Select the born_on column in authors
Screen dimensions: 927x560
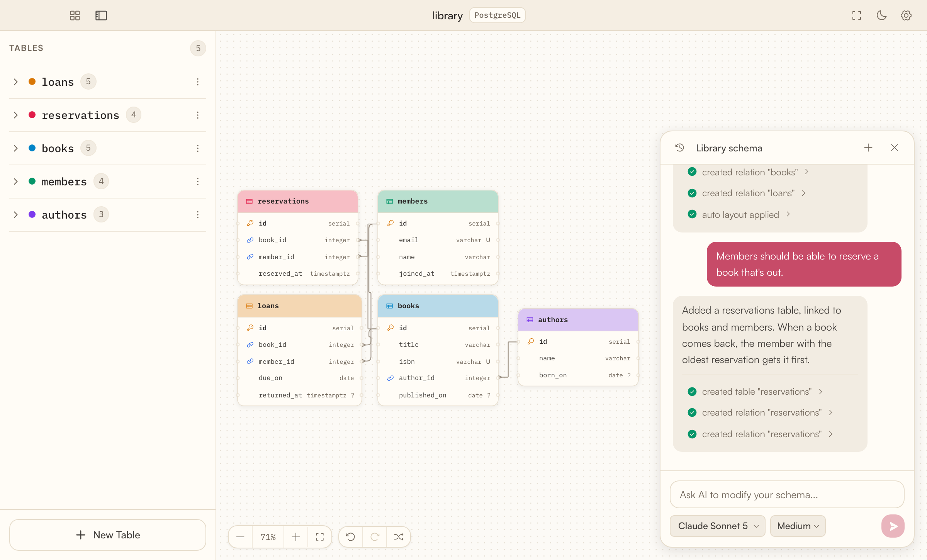[x=578, y=375]
